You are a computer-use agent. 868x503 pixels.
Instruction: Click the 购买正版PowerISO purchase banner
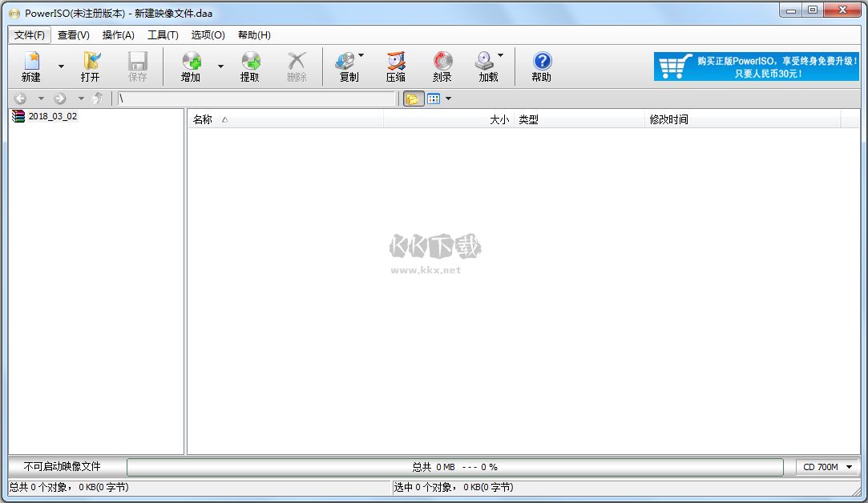756,66
